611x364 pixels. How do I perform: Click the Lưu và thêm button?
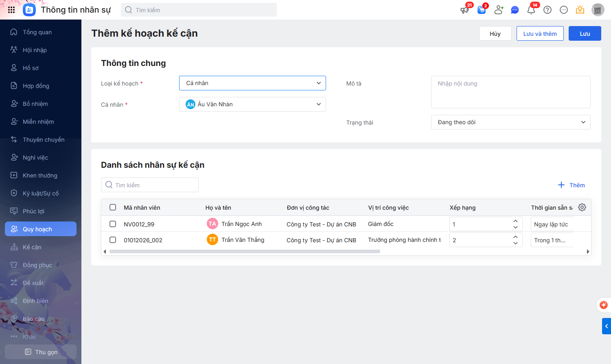(540, 33)
